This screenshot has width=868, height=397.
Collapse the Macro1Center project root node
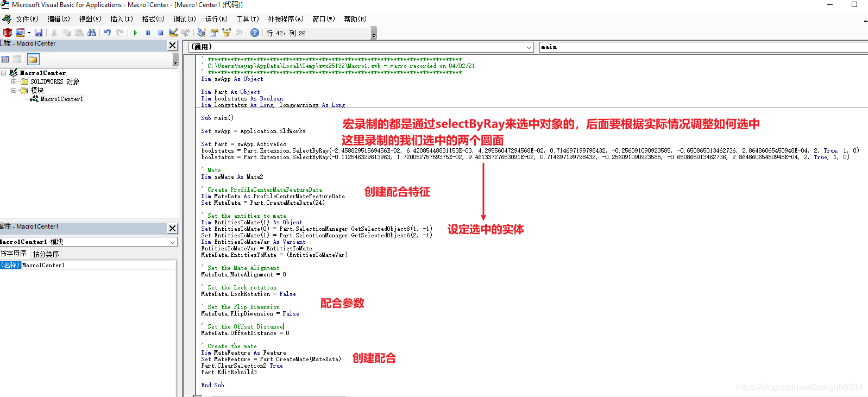click(4, 73)
